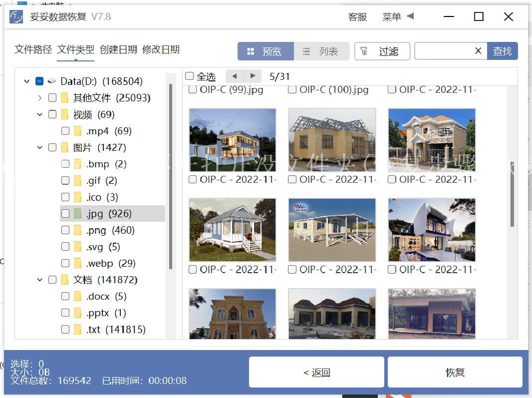Screen dimensions: 532x398
Task: Click the folder icon beside 图片 (1427)
Action: 64,148
